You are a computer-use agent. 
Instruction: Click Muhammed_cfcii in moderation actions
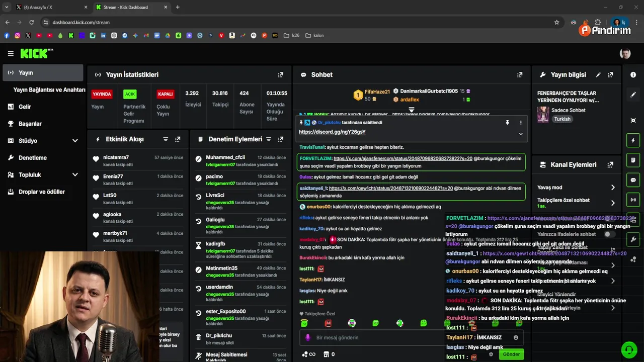click(225, 157)
